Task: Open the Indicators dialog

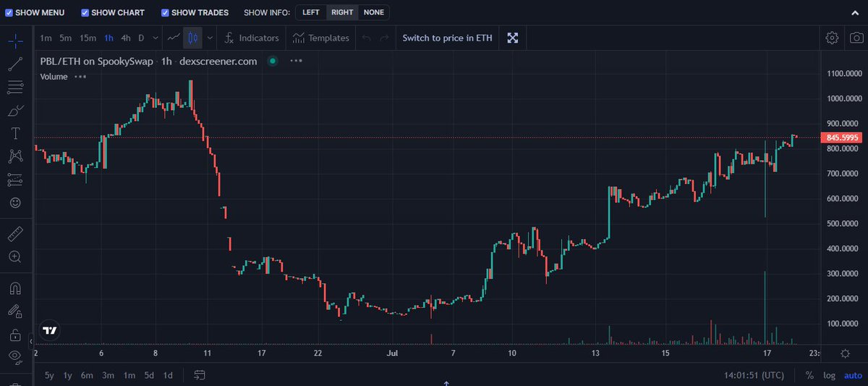Action: click(251, 38)
